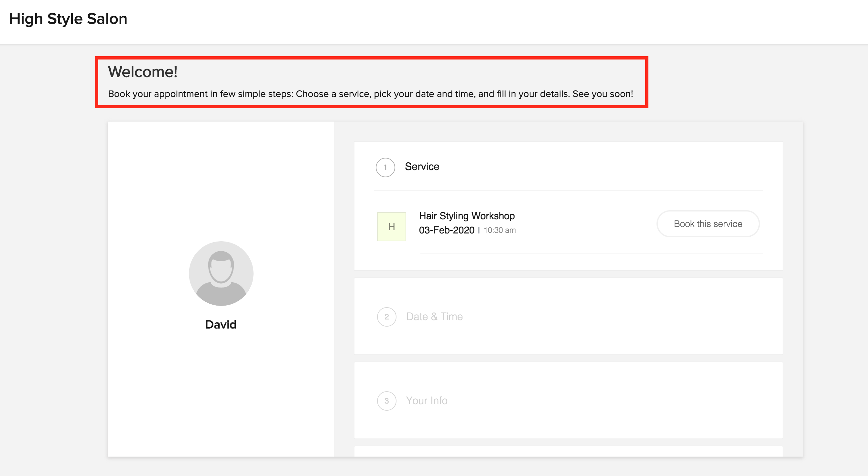Click the step 3 circle icon

point(386,401)
